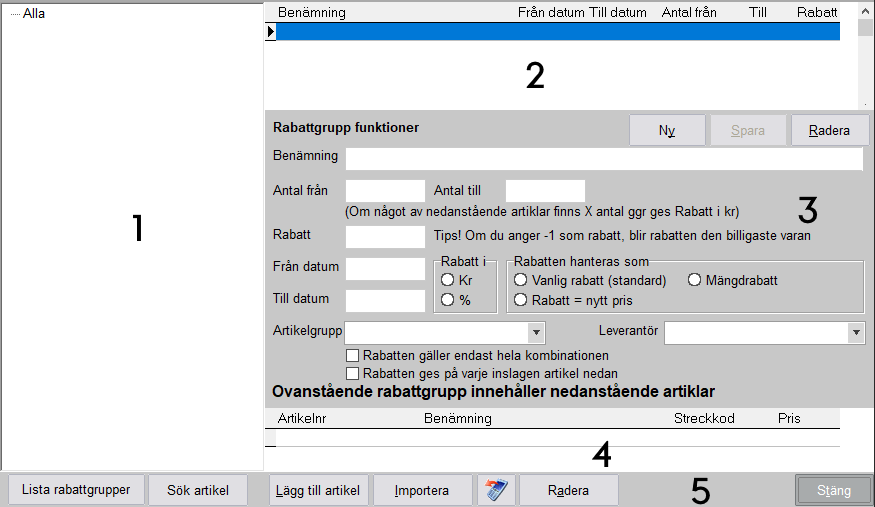Screen dimensions: 875x507
Task: Click the handheld device import icon button
Action: (494, 490)
